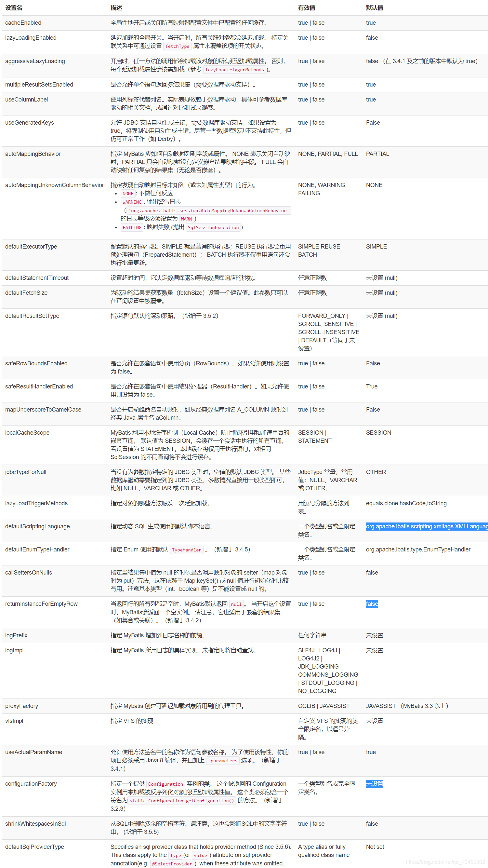
Task: Click the AutoMappingUnknownColumnBehavior class code tag
Action: pyautogui.click(x=209, y=210)
